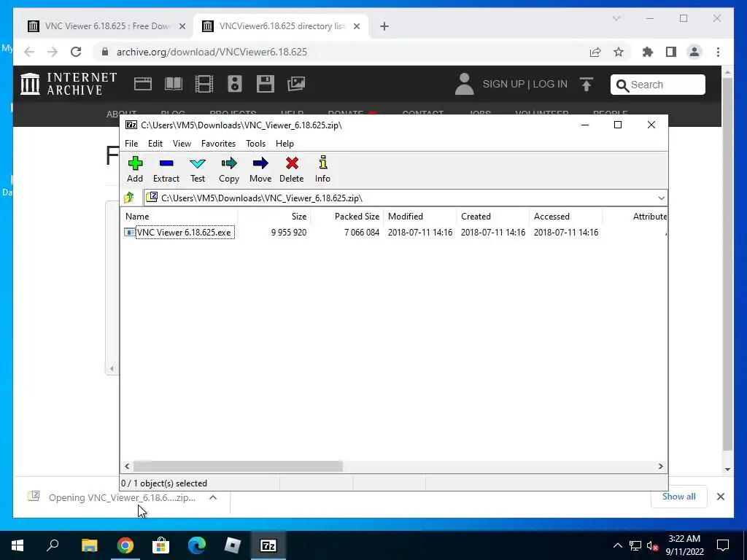This screenshot has height=560, width=747.
Task: Click the Add button in 7-Zip toolbar
Action: (135, 169)
